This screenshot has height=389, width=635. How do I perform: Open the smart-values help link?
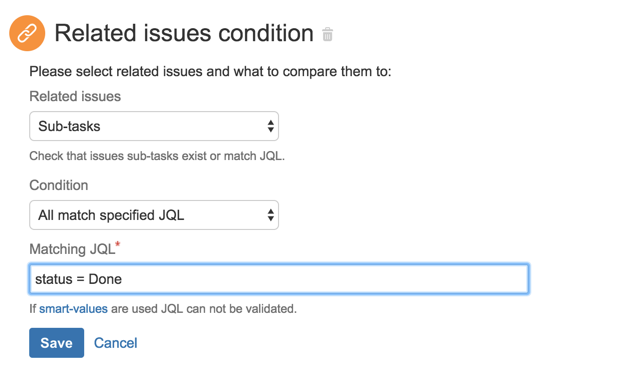click(x=73, y=309)
